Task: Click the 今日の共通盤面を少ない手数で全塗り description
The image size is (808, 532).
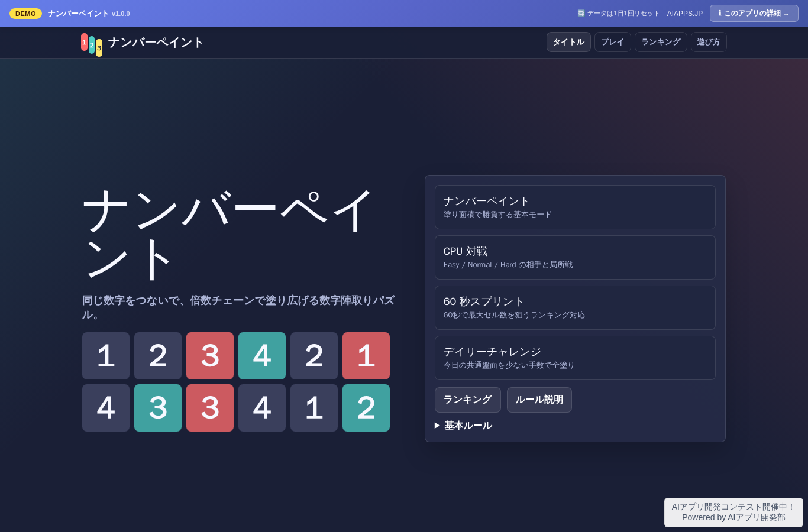Action: [x=509, y=365]
